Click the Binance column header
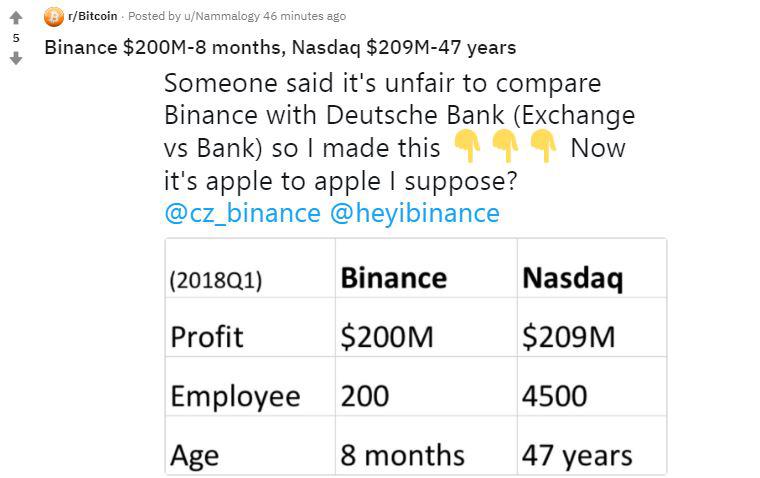This screenshot has width=760, height=478. pyautogui.click(x=394, y=278)
